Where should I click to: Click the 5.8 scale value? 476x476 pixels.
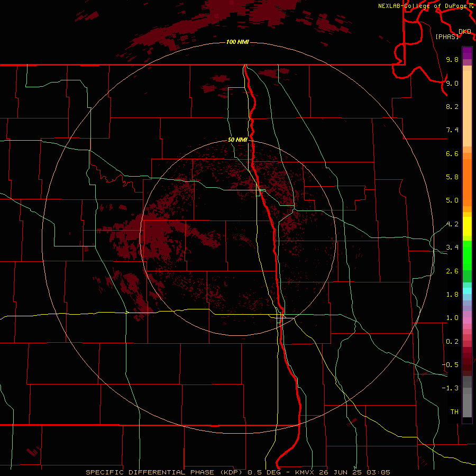pos(452,177)
